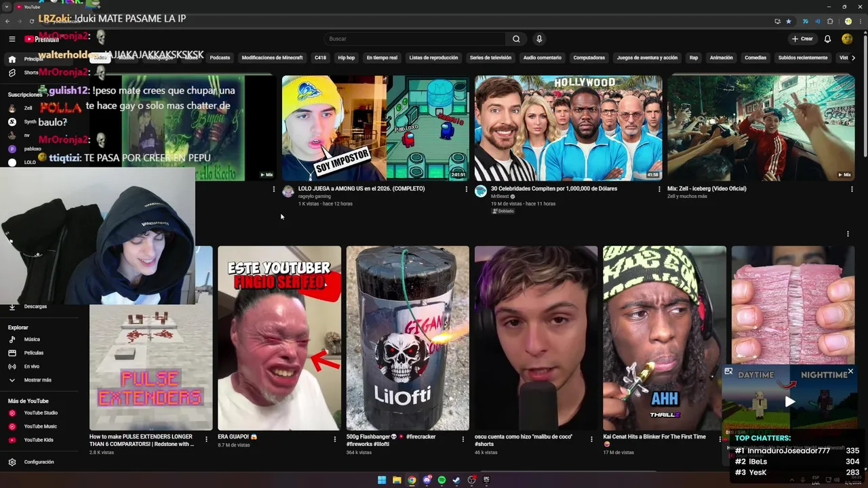Viewport: 868px width, 488px height.
Task: Open options for ERA GUAPO short
Action: (x=334, y=439)
